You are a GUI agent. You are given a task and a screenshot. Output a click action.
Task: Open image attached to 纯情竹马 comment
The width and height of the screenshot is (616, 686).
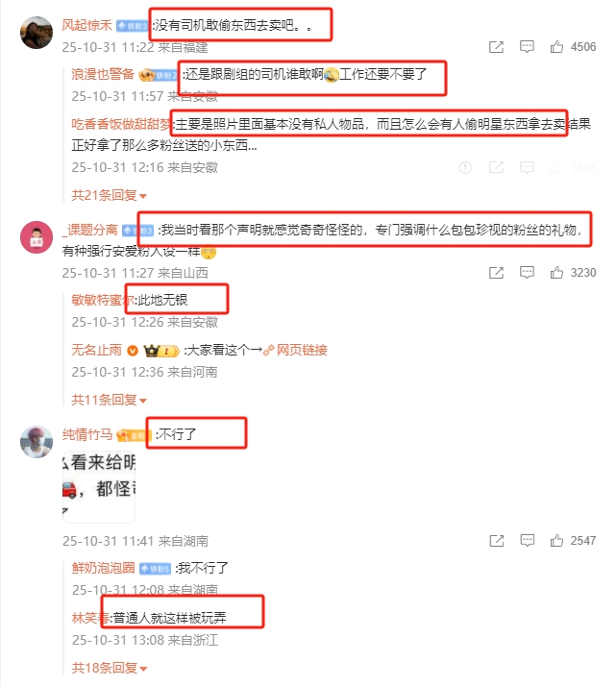99,486
